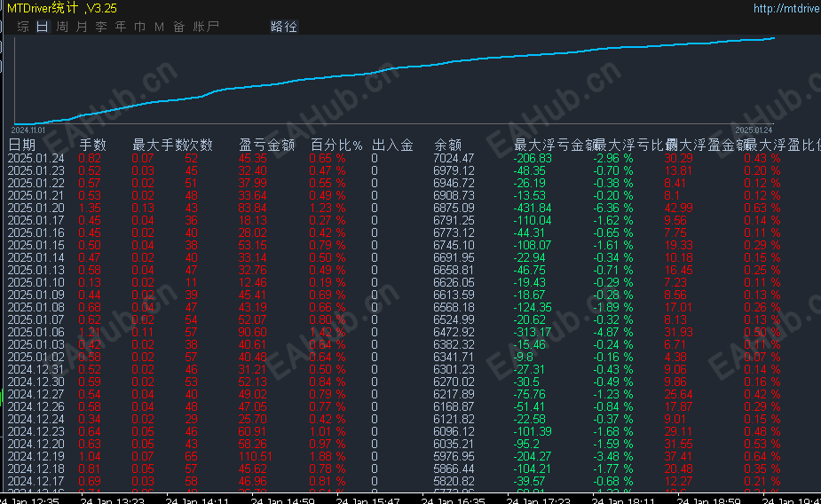Viewport: 821px width, 504px height.
Task: Click the 2024.12.24 date cell
Action: (36, 419)
